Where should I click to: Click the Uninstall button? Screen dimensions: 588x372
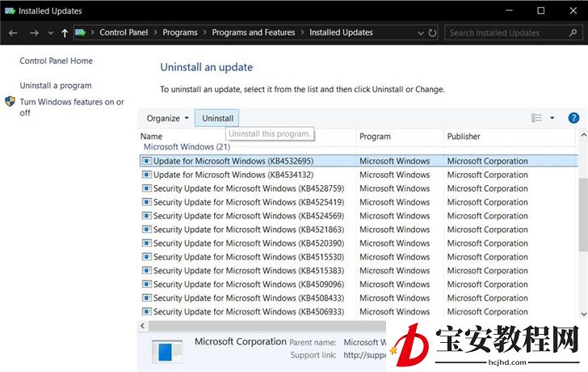pyautogui.click(x=217, y=118)
